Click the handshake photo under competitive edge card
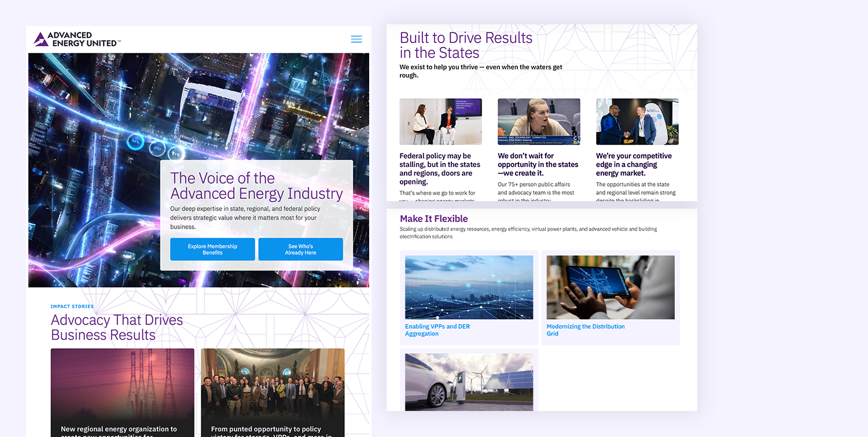This screenshot has height=437, width=868. pyautogui.click(x=637, y=121)
